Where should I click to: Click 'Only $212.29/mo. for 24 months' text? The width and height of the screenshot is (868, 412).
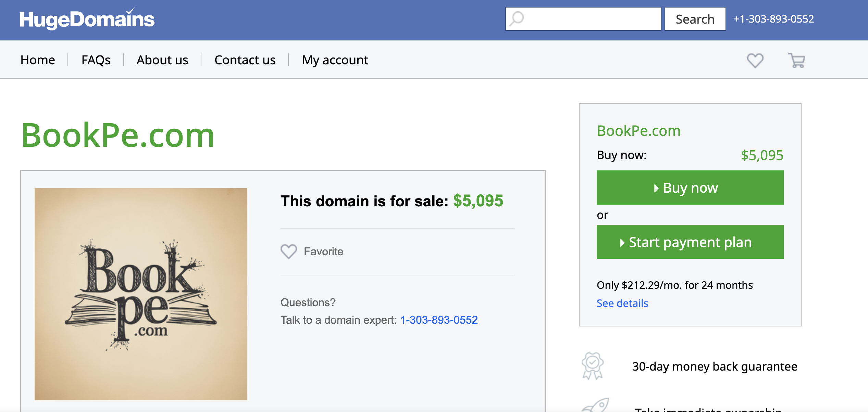(x=674, y=285)
